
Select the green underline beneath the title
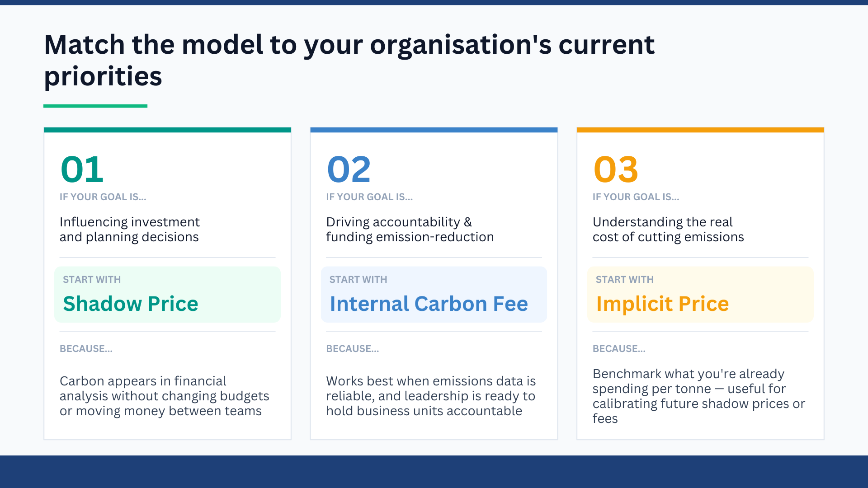pyautogui.click(x=95, y=106)
